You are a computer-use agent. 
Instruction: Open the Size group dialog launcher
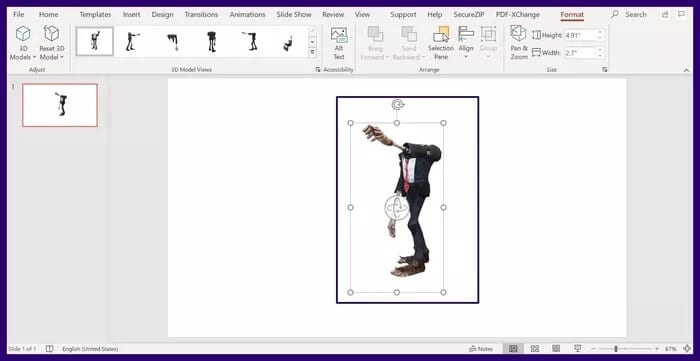click(x=604, y=70)
